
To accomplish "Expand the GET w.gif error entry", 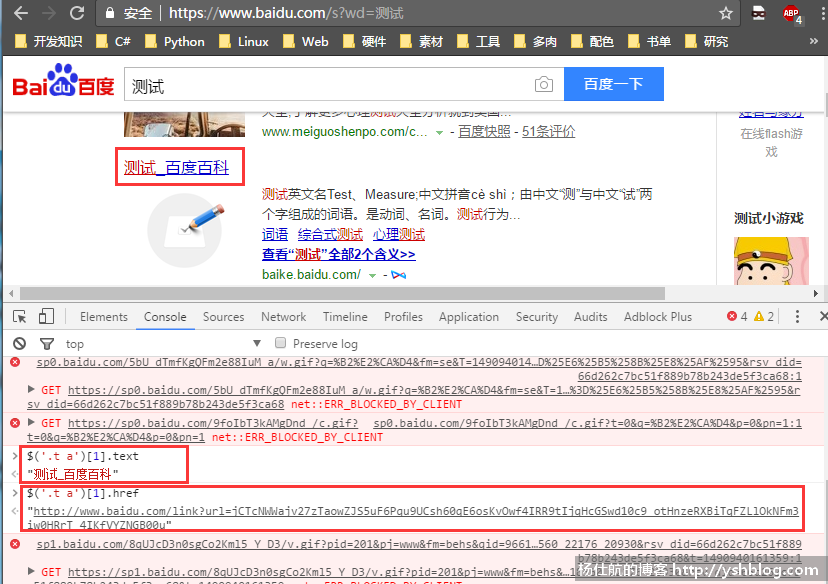I will 31,389.
